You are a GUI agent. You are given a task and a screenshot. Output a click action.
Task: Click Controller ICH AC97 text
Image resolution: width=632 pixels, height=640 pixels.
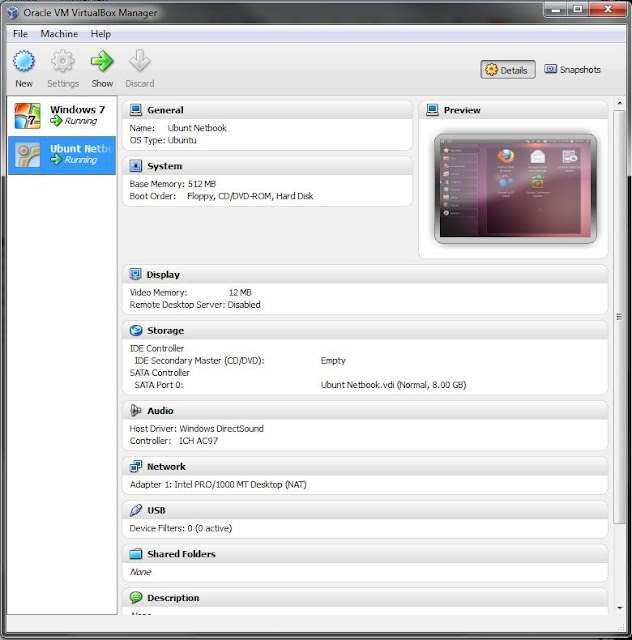coord(174,440)
